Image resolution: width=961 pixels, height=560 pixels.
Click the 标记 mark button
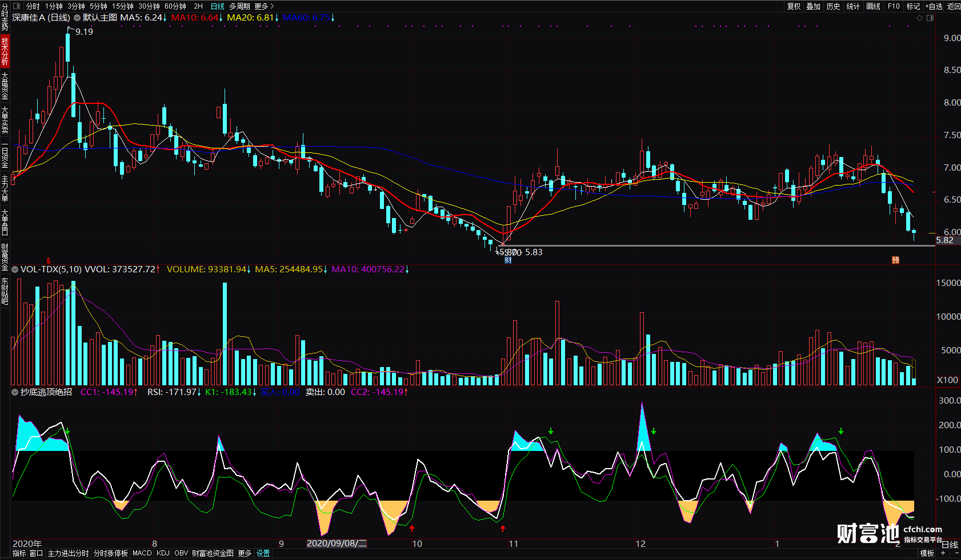pos(913,6)
